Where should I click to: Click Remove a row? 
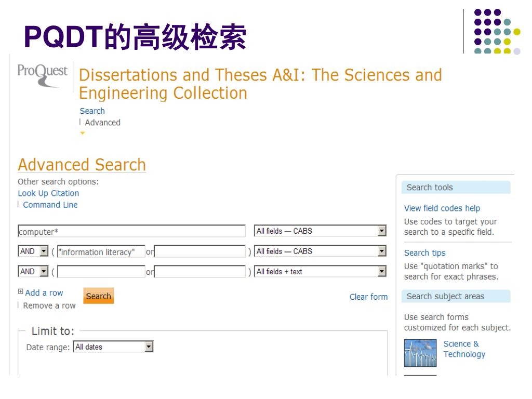point(49,305)
